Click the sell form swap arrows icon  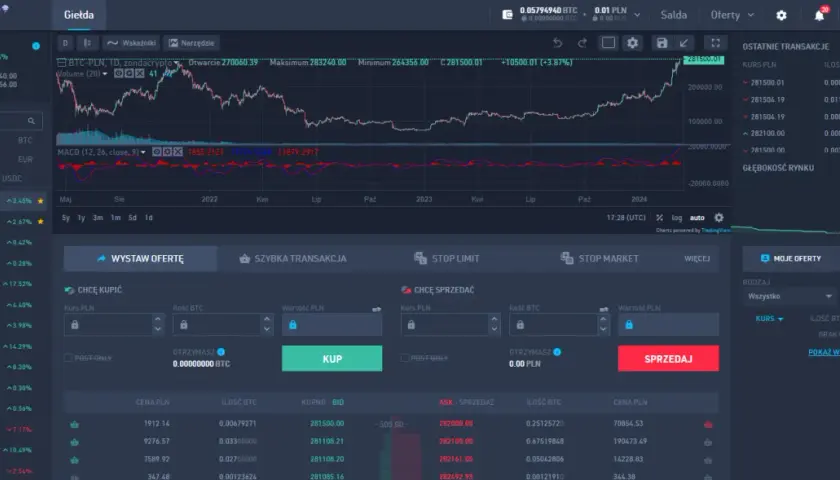coord(604,309)
